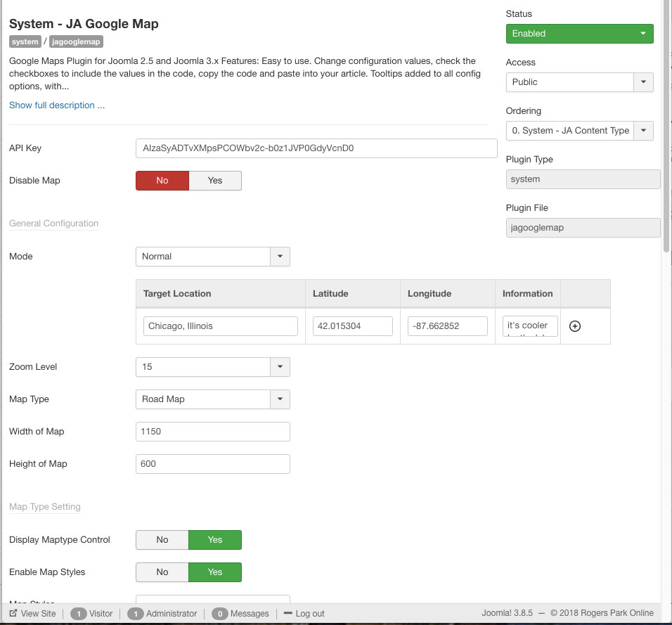Set Disable Map to Yes

(215, 181)
